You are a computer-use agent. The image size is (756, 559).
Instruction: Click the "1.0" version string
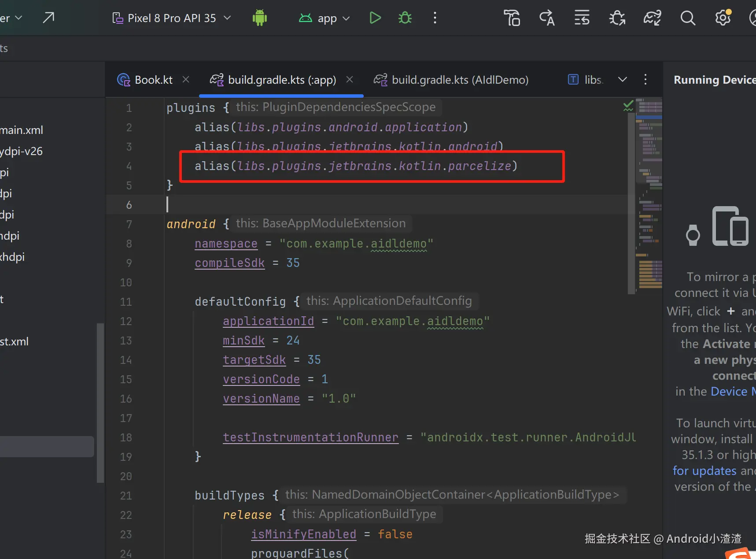click(x=339, y=399)
